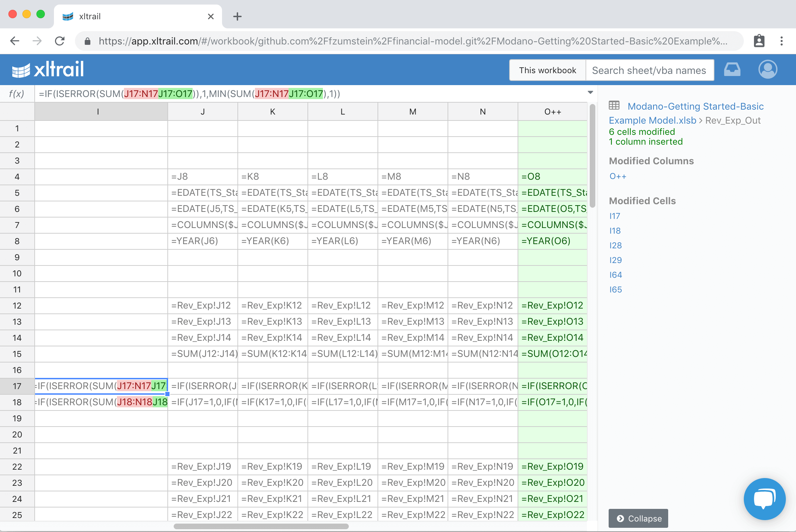
Task: Open the Chrome three-dot menu
Action: [782, 41]
